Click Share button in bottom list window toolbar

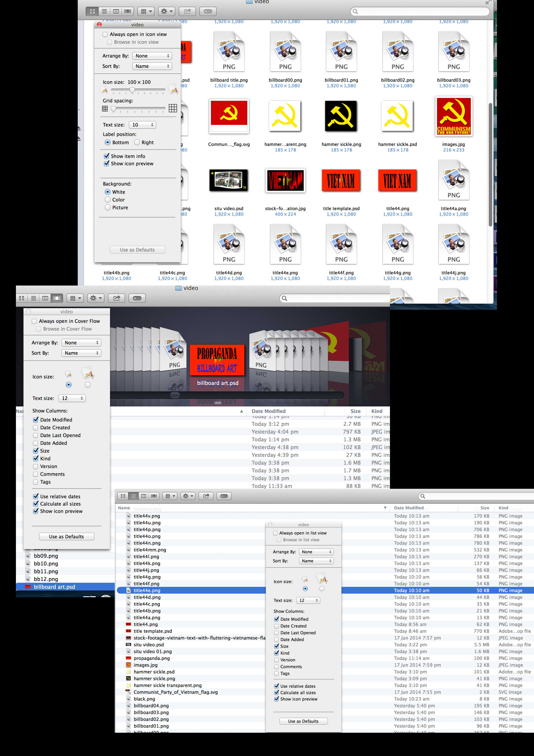[206, 496]
